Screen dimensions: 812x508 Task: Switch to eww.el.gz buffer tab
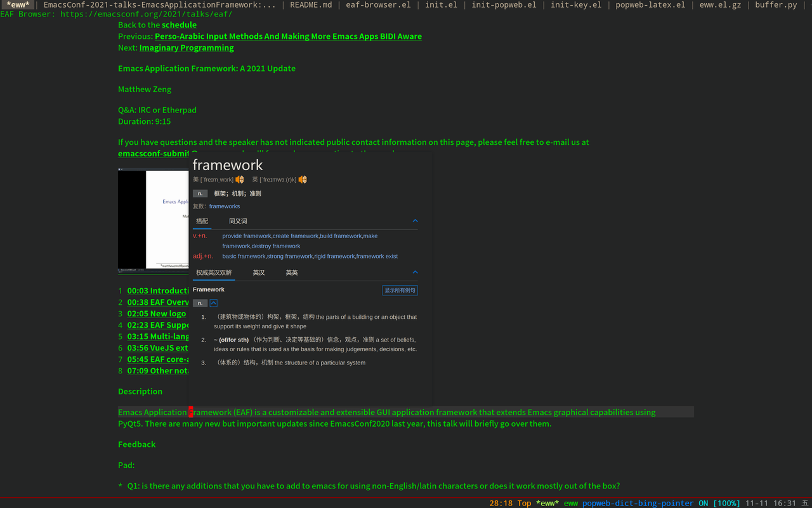pos(720,4)
